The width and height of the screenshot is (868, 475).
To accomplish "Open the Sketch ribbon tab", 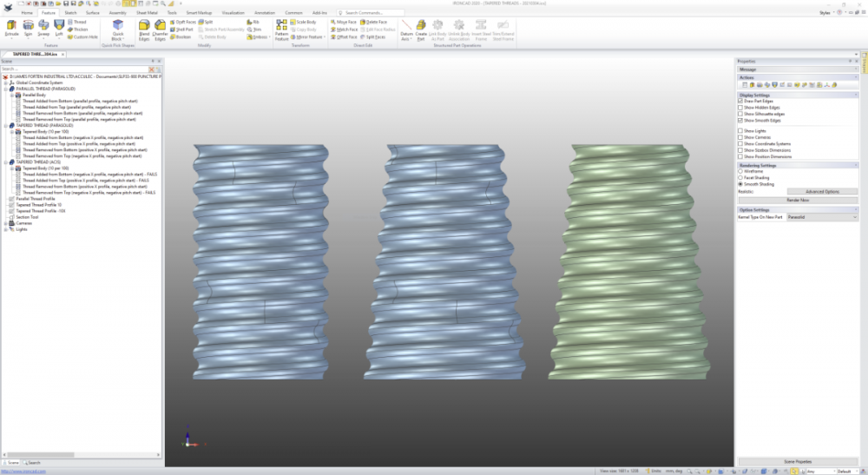I will coord(70,13).
